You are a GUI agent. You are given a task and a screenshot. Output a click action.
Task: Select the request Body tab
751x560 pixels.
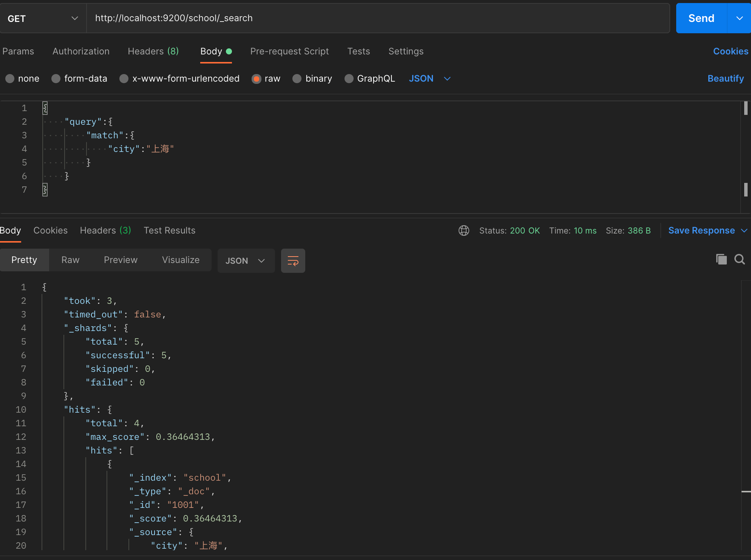216,51
